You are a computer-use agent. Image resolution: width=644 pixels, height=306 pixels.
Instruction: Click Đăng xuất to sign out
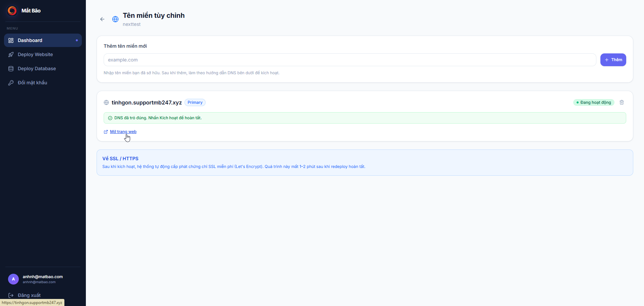click(29, 295)
